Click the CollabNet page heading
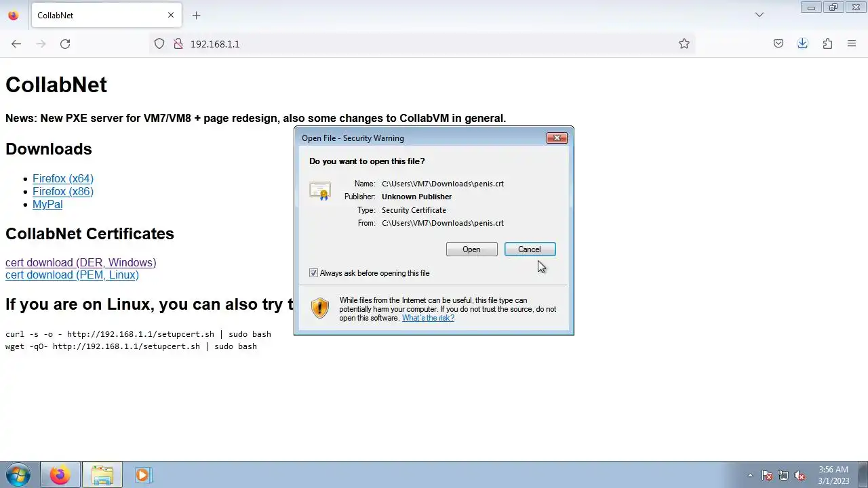The height and width of the screenshot is (488, 868). (x=56, y=85)
